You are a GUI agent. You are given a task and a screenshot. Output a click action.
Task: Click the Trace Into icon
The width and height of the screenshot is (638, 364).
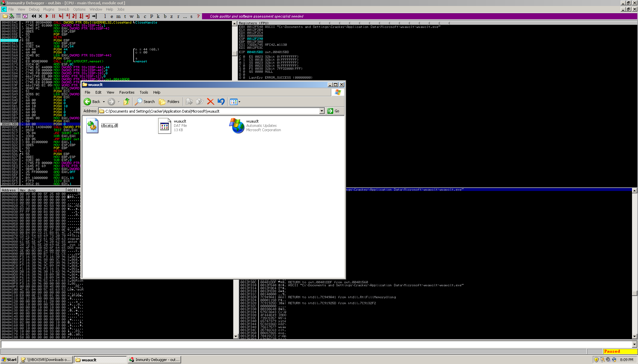click(x=74, y=16)
